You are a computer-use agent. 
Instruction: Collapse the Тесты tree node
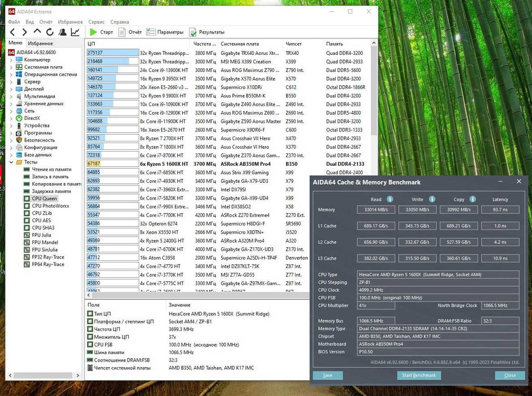[11, 162]
